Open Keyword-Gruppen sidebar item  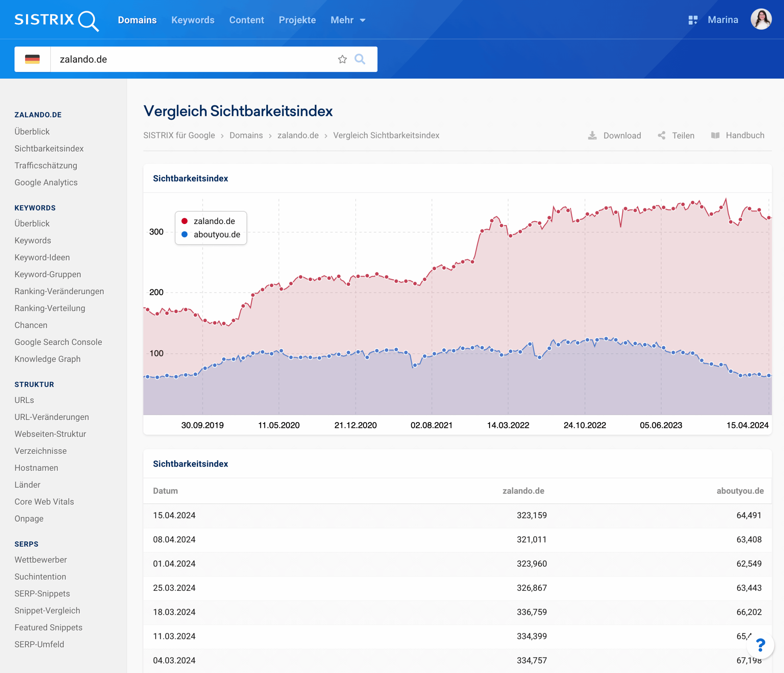point(48,275)
